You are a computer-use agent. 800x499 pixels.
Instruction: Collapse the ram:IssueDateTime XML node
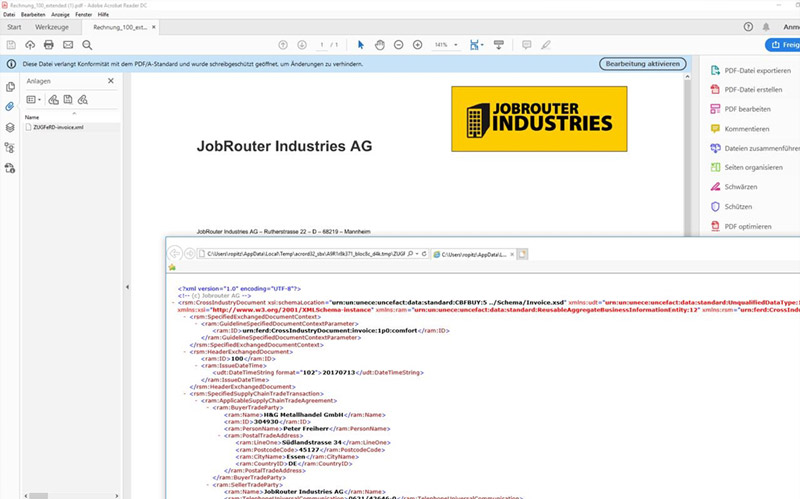click(x=196, y=366)
